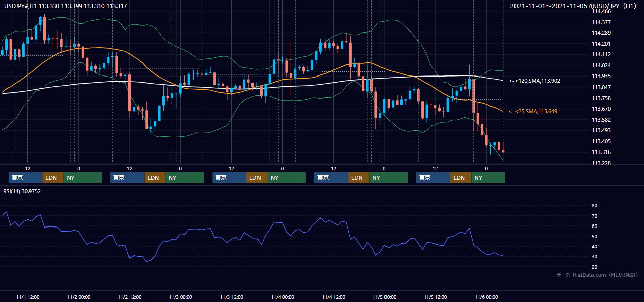Click price axis label 113.582
Viewport: 644px width, 302px height.
[601, 120]
